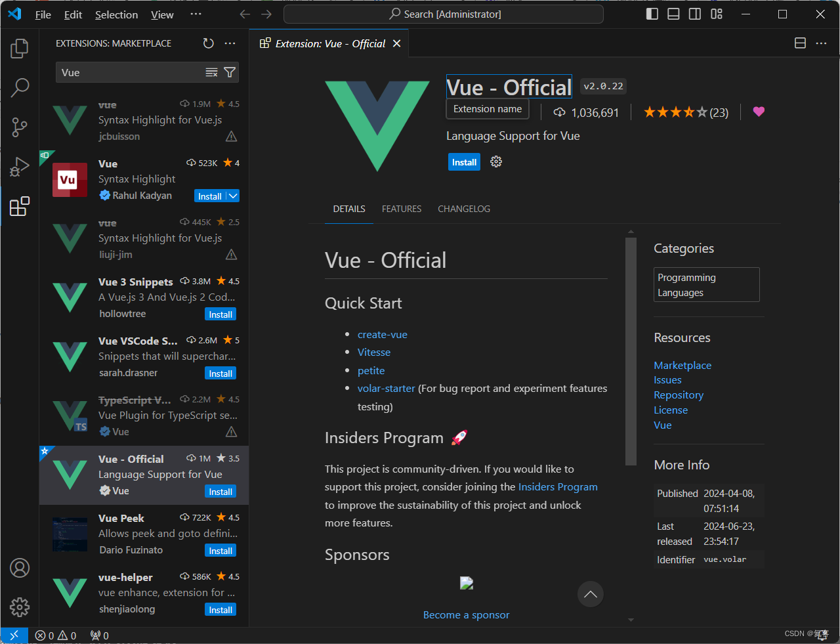Click the star rating (23) reviews
Screen dimensions: 840x644
(686, 112)
